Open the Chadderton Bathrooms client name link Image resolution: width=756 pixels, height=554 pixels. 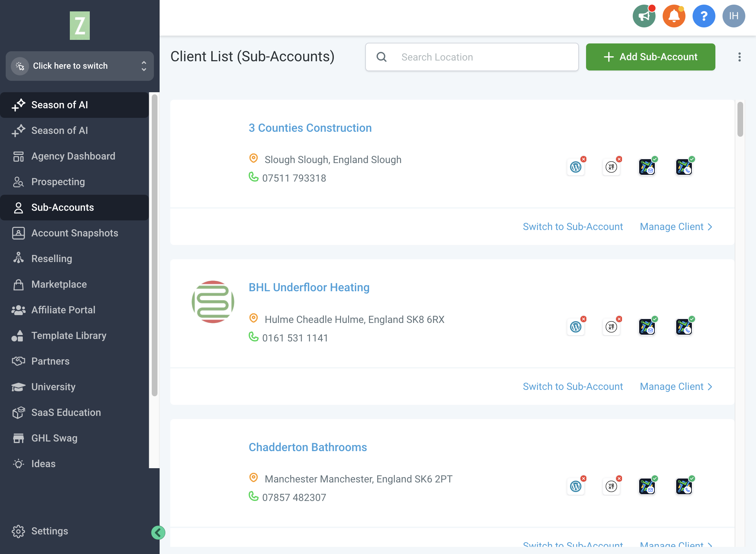tap(308, 448)
